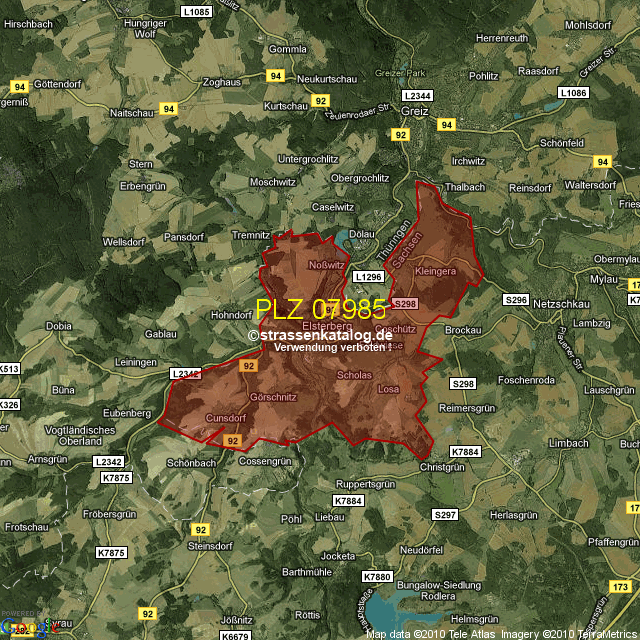Click the Greiz town label
The height and width of the screenshot is (640, 640).
414,112
